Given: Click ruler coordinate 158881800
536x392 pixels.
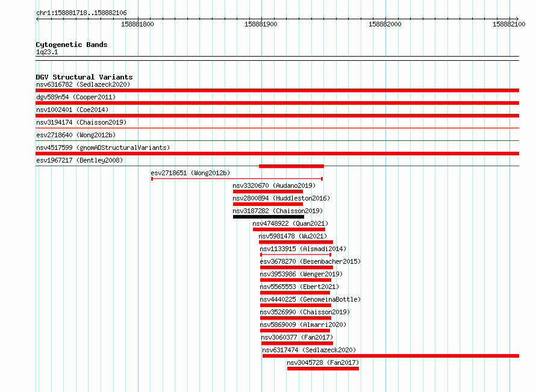Looking at the screenshot, I should 137,24.
